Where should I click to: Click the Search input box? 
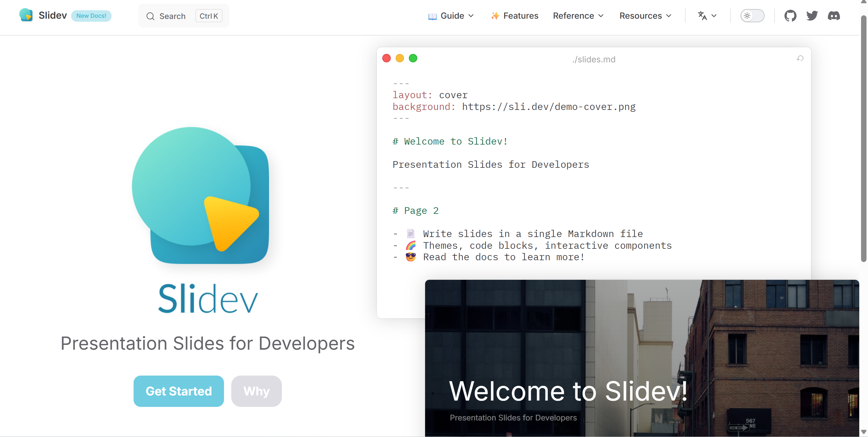(x=184, y=16)
